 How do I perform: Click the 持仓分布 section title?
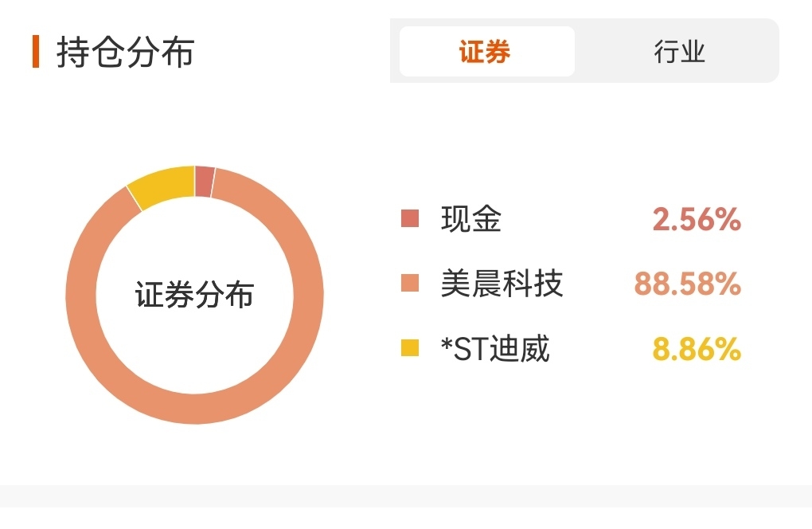pyautogui.click(x=125, y=53)
